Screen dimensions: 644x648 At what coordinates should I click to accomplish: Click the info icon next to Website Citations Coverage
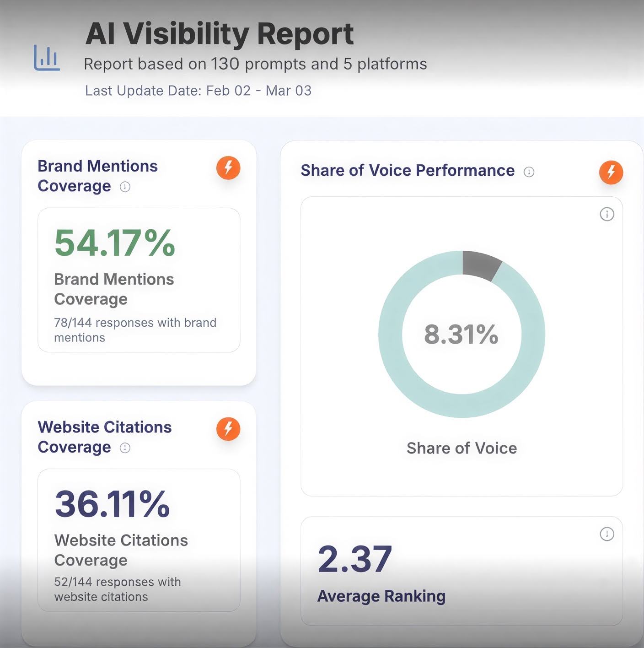pyautogui.click(x=124, y=448)
